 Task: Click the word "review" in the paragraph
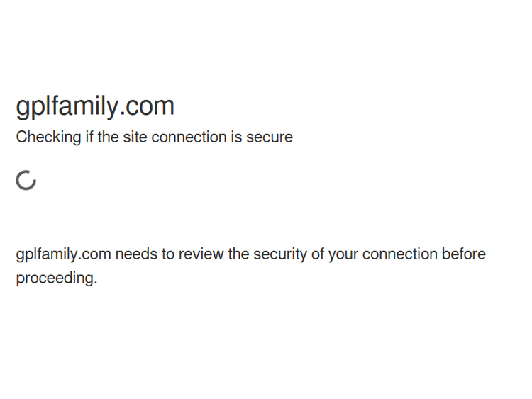[201, 254]
